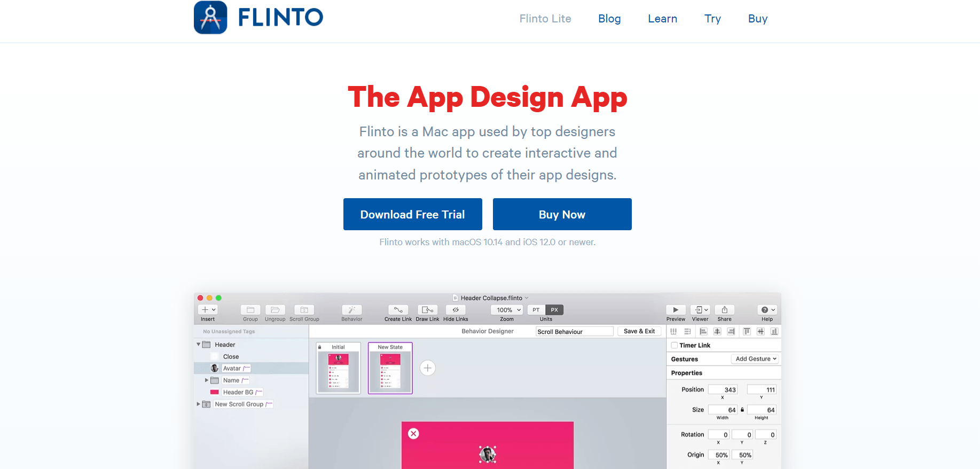Click the Save & Exit button
This screenshot has width=980, height=469.
click(639, 331)
